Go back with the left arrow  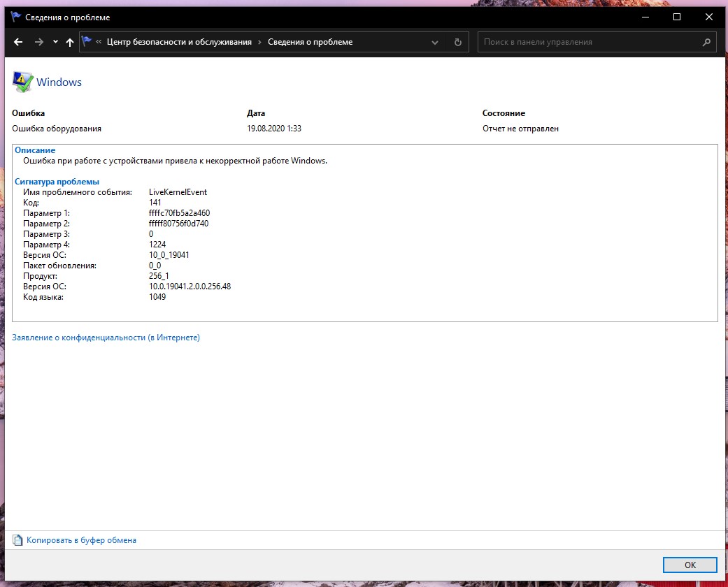(x=18, y=42)
